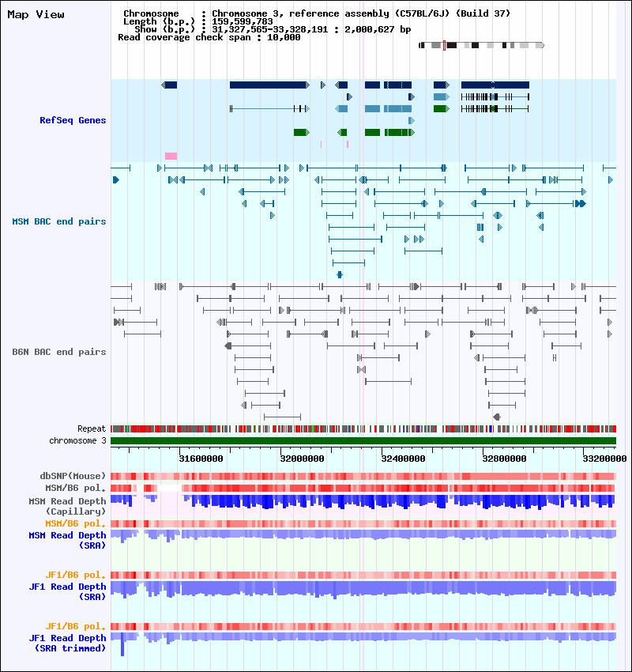
Task: Click the solid blue arrow starting the second MSM BAC row
Action: [x=116, y=180]
